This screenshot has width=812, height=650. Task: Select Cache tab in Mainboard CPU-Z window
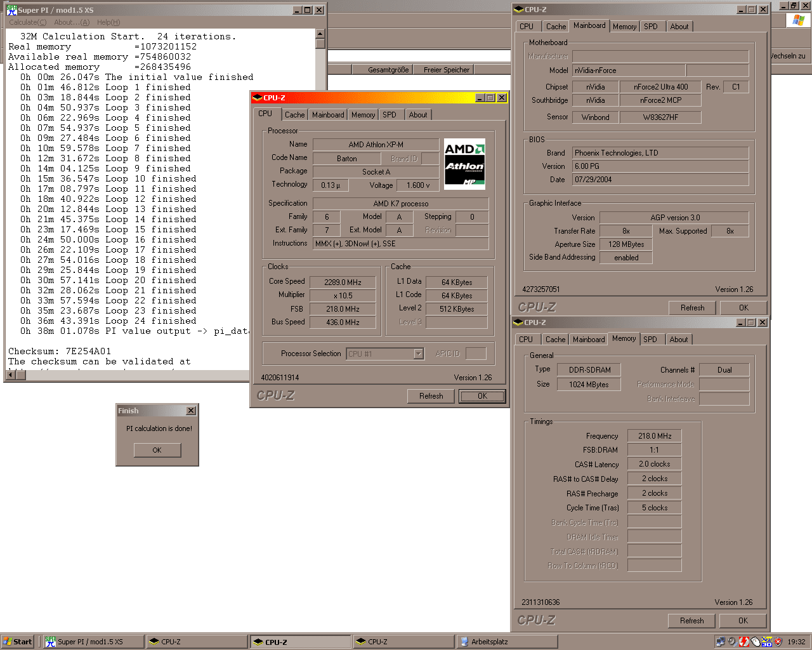click(x=556, y=27)
